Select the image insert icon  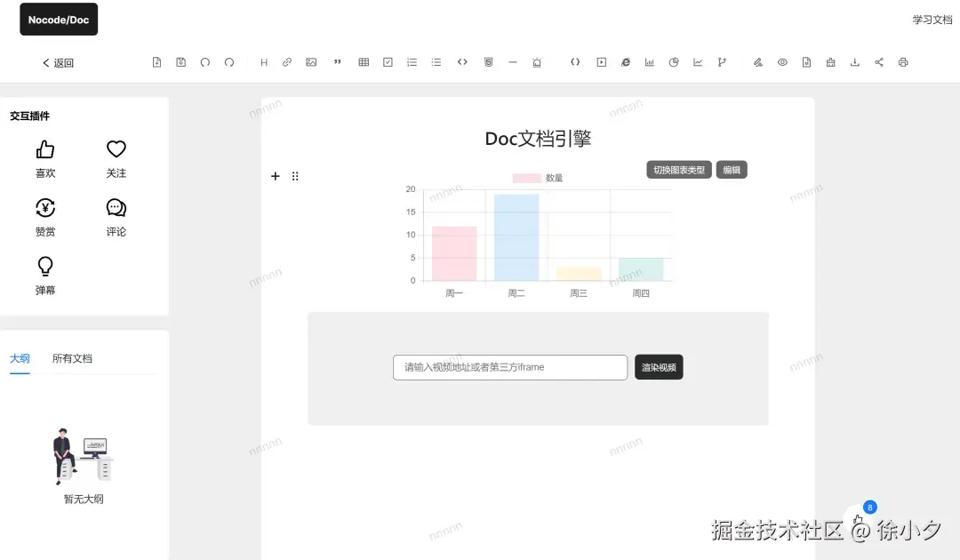pos(310,62)
